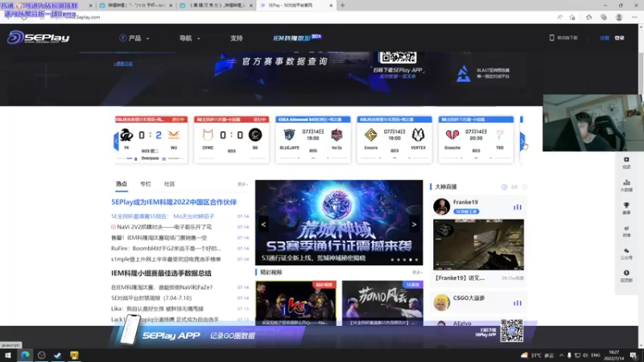Screen dimensions: 644x362
Task: Click the blue 注册 register link
Action: coord(605,38)
